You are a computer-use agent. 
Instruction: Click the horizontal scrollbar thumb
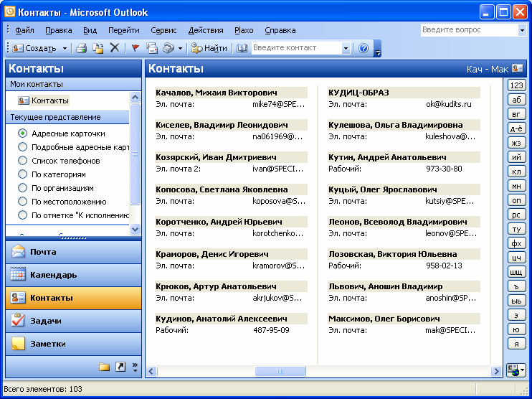pos(280,371)
